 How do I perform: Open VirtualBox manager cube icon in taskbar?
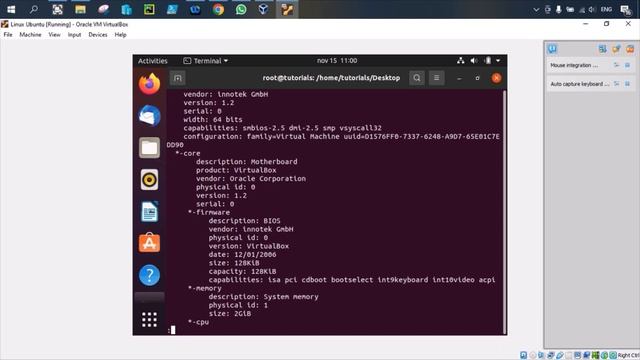264,9
